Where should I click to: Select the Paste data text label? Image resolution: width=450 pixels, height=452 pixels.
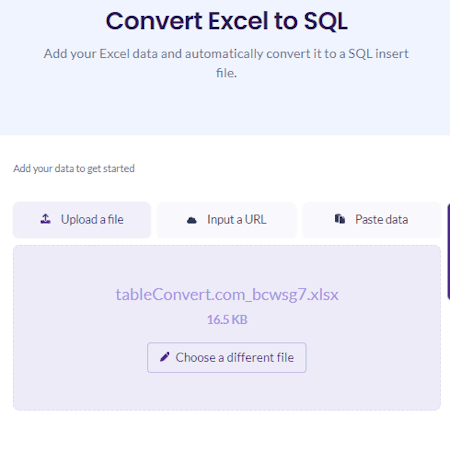coord(382,220)
